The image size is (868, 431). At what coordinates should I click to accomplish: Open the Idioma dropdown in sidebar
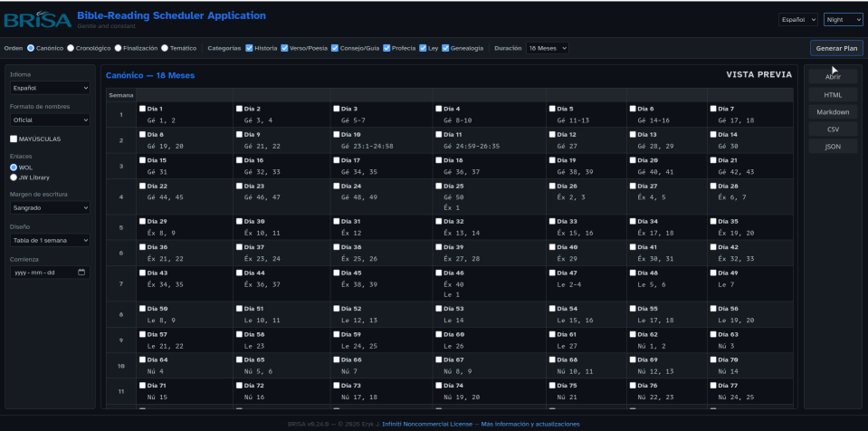point(50,88)
